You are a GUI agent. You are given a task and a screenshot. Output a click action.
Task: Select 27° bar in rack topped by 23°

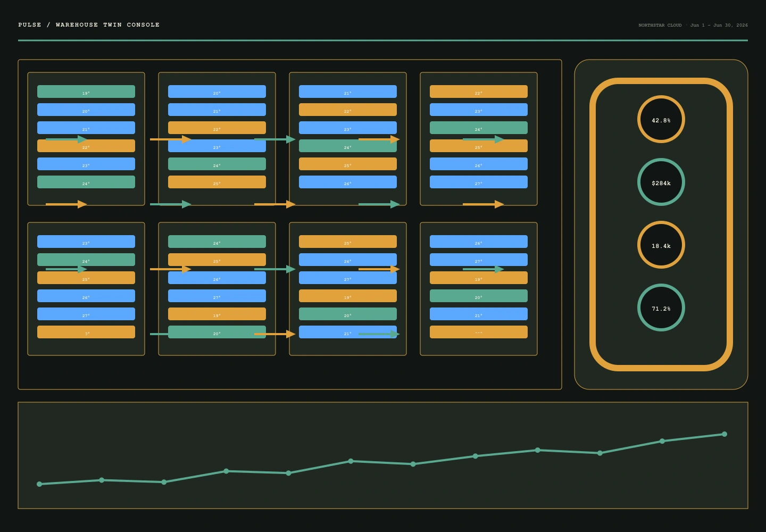tap(86, 314)
